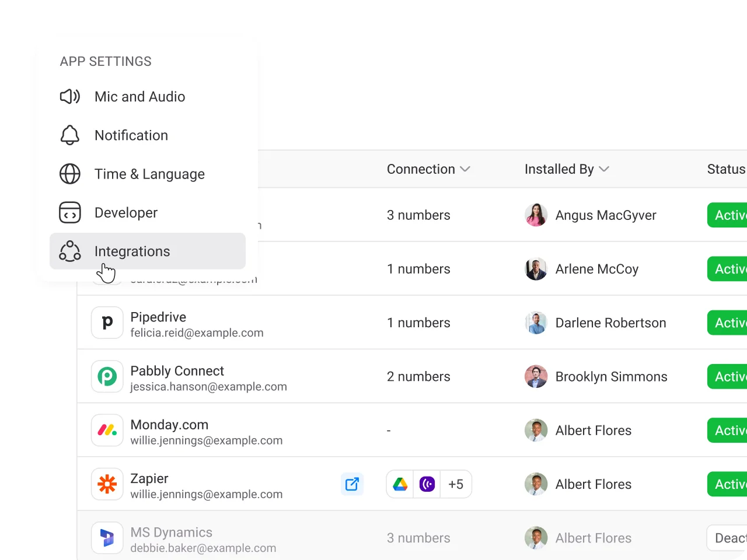Click the Active status in Arlene McCoy row
747x560 pixels.
727,269
